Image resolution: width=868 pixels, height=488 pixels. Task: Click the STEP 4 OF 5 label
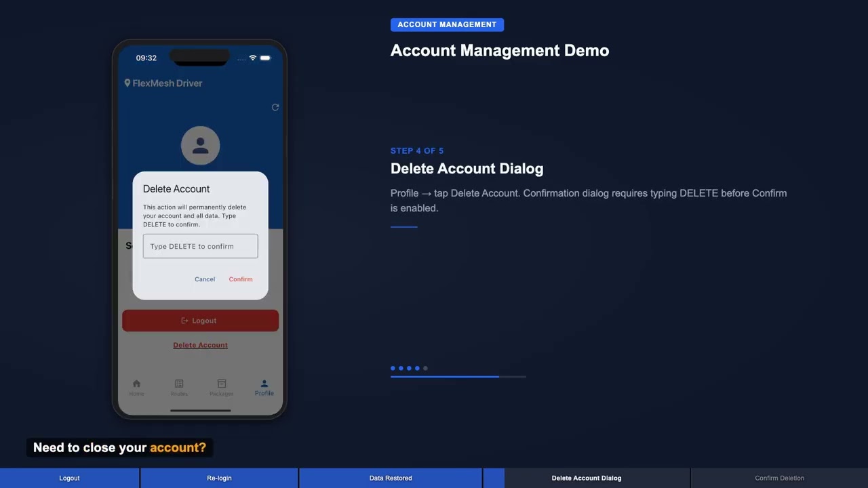417,150
